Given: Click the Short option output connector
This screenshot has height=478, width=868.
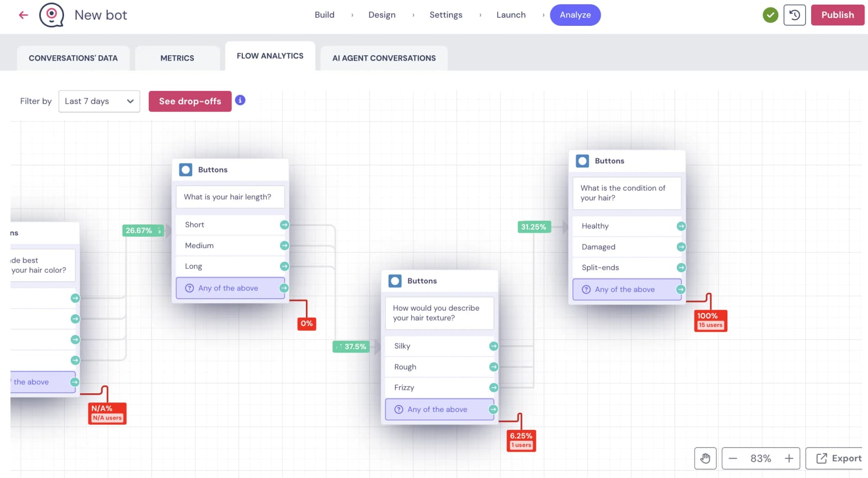Looking at the screenshot, I should tap(284, 225).
